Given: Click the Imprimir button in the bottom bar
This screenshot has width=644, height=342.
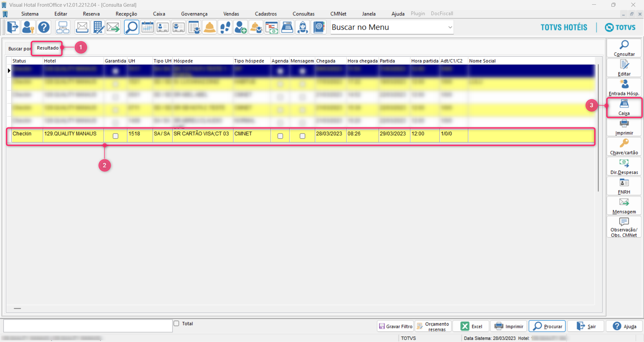Looking at the screenshot, I should (x=509, y=326).
